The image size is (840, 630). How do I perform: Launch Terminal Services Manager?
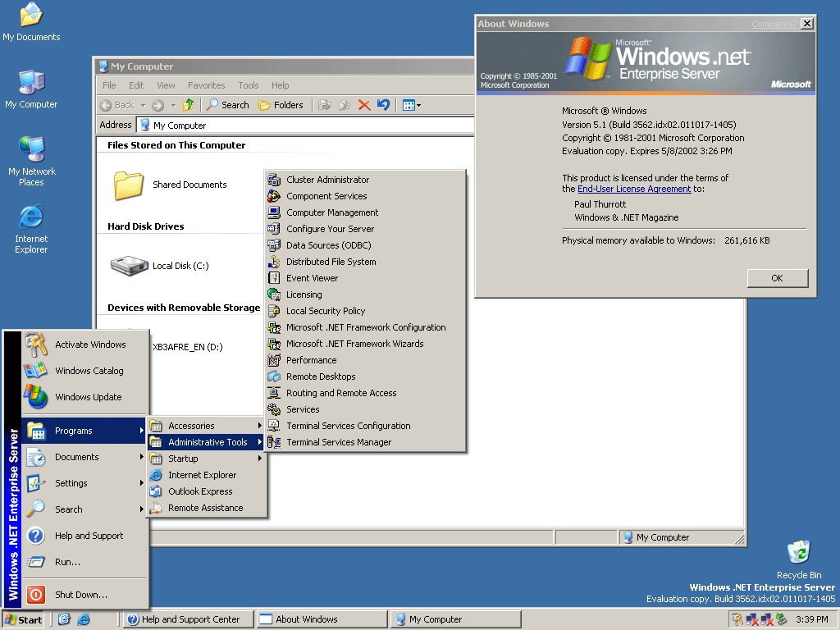coord(365,442)
